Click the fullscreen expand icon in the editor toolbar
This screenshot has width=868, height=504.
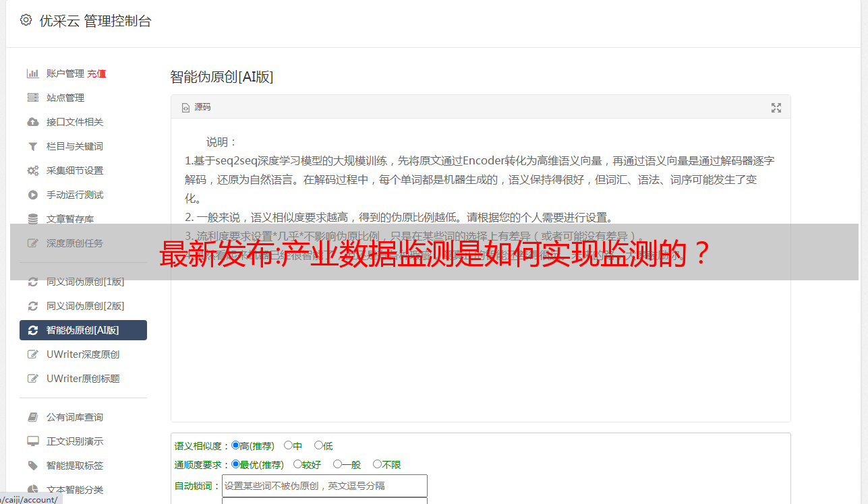click(x=776, y=107)
